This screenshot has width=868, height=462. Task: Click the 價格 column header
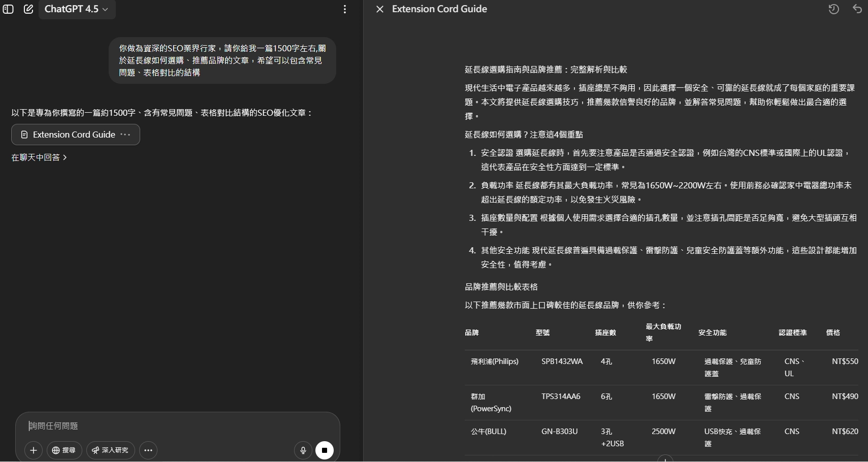click(833, 333)
